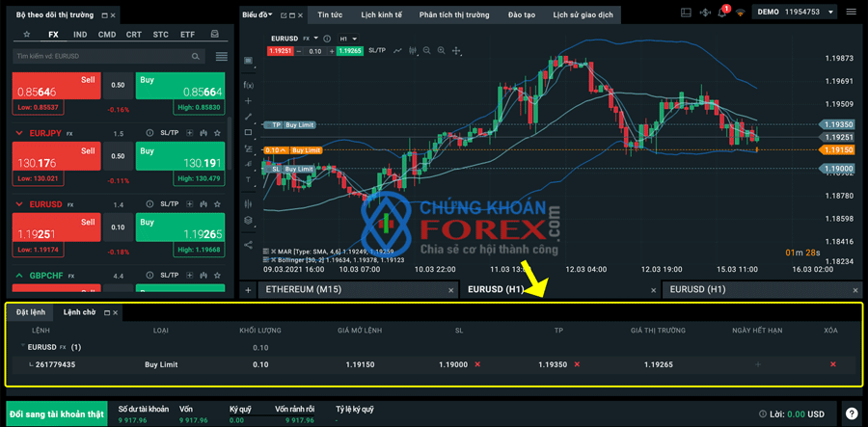Select the trend line drawing tool
868x427 pixels.
[x=248, y=117]
